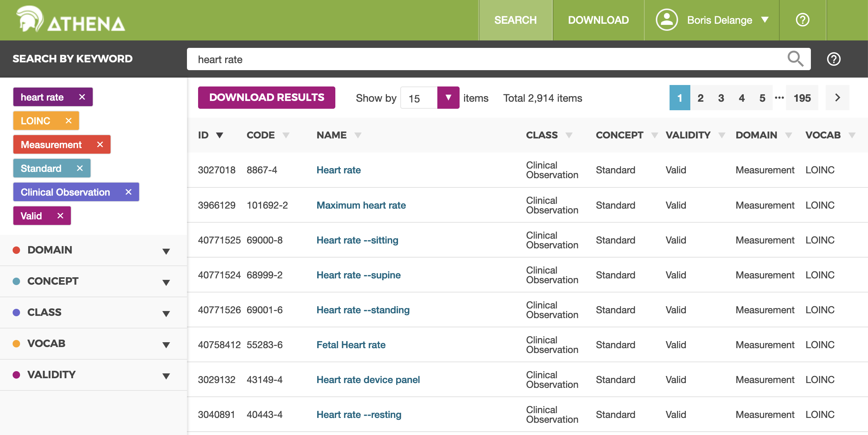Sort by VOCAB column arrow
The width and height of the screenshot is (868, 435).
coord(852,135)
